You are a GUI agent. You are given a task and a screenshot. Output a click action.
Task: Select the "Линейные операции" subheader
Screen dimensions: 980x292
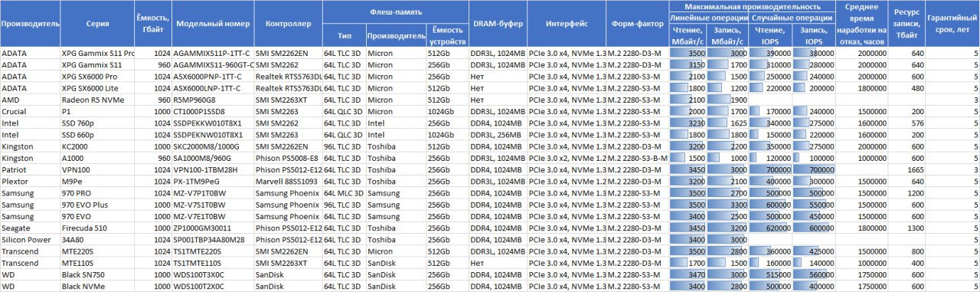(709, 17)
